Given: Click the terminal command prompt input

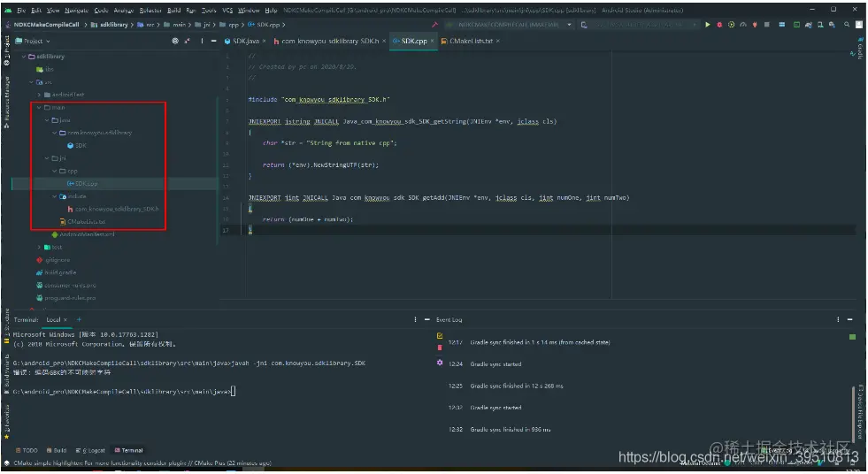Looking at the screenshot, I should click(233, 392).
